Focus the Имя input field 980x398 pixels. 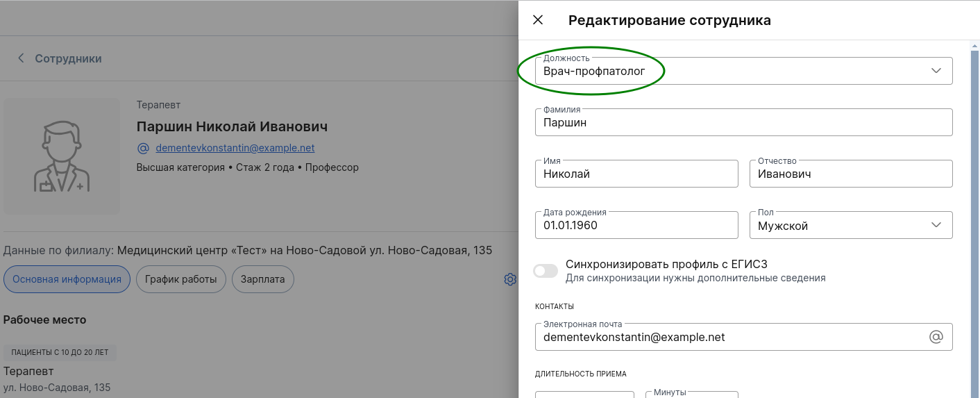pos(636,174)
